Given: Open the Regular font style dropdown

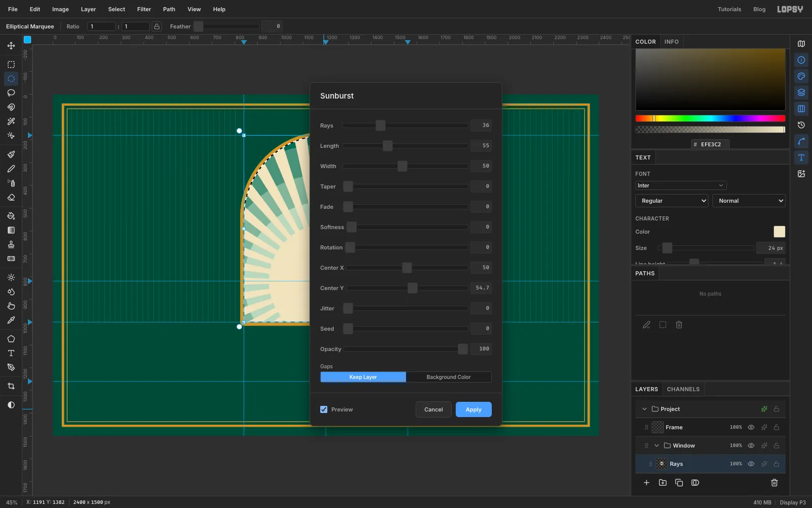Looking at the screenshot, I should [671, 201].
